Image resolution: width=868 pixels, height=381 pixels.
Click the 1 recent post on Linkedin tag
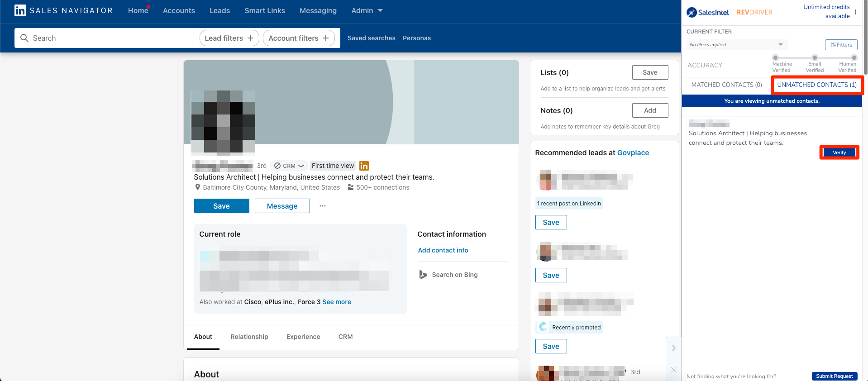(569, 203)
